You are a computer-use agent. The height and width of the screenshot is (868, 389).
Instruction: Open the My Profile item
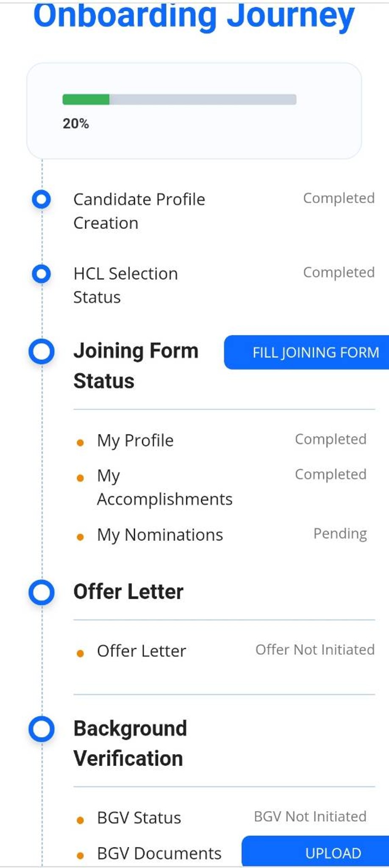135,441
